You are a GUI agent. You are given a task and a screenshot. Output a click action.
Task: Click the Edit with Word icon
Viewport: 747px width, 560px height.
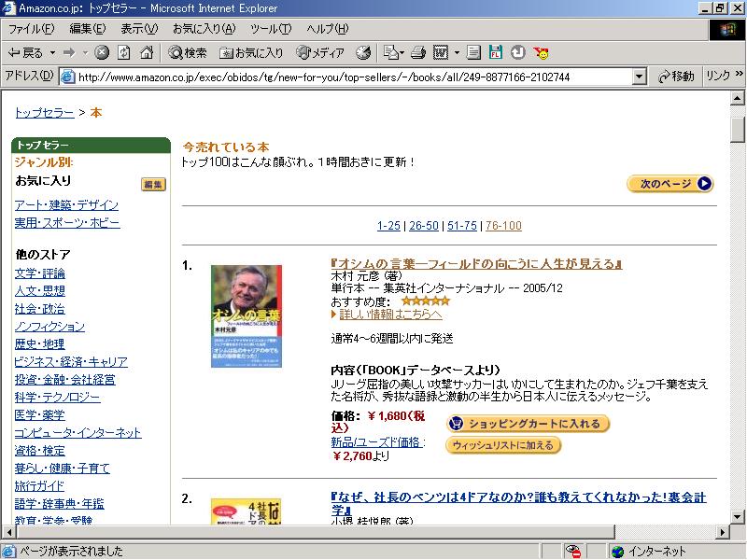coord(441,52)
